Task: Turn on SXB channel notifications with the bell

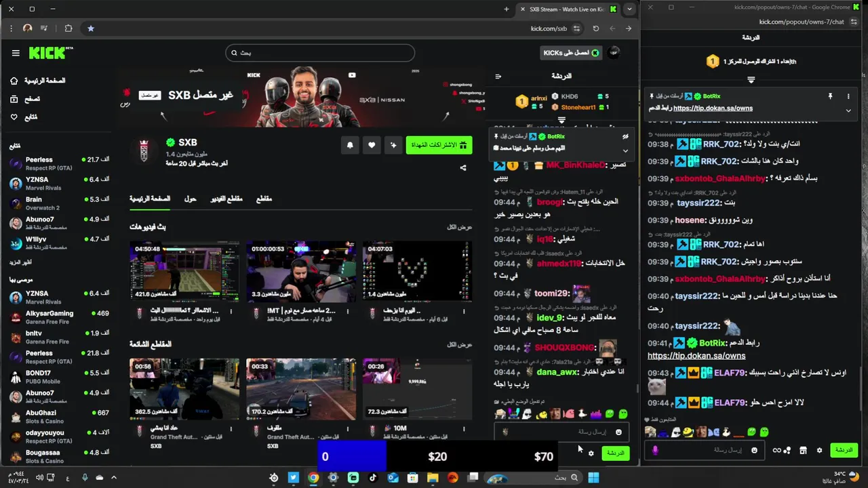Action: pyautogui.click(x=350, y=145)
